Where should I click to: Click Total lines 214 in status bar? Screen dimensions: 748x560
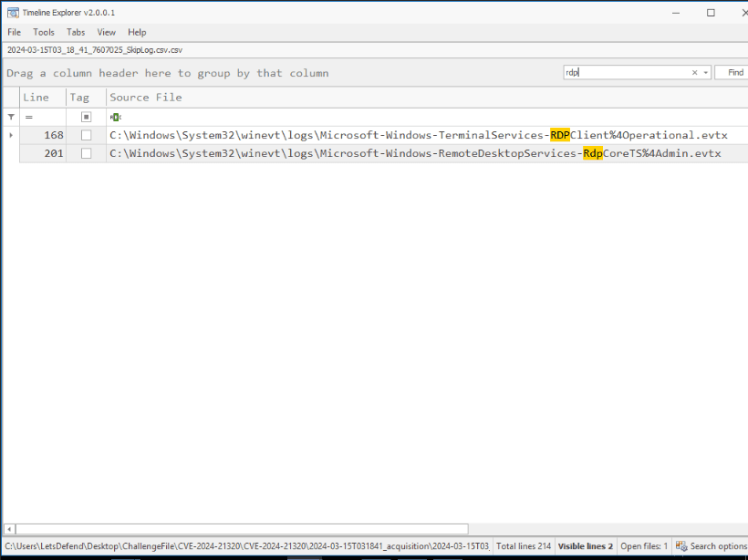pyautogui.click(x=524, y=546)
